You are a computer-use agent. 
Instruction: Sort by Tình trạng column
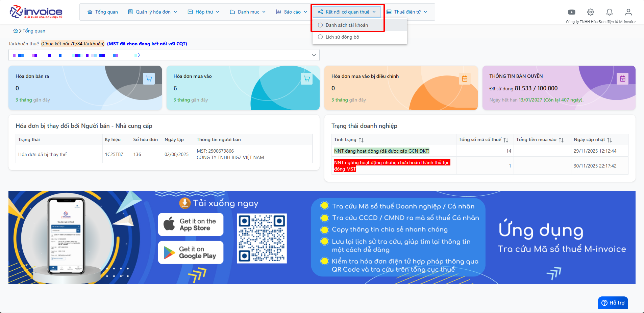click(361, 140)
